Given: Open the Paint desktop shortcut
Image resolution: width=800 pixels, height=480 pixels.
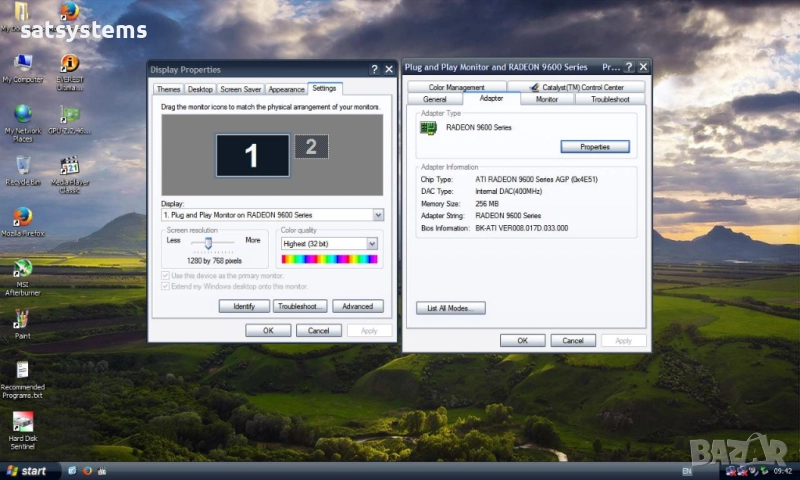Looking at the screenshot, I should coord(22,320).
